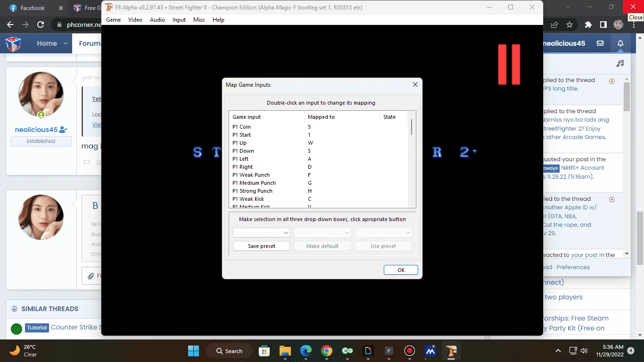Open the volume speaker tray icon
Image resolution: width=644 pixels, height=362 pixels.
coord(584,351)
